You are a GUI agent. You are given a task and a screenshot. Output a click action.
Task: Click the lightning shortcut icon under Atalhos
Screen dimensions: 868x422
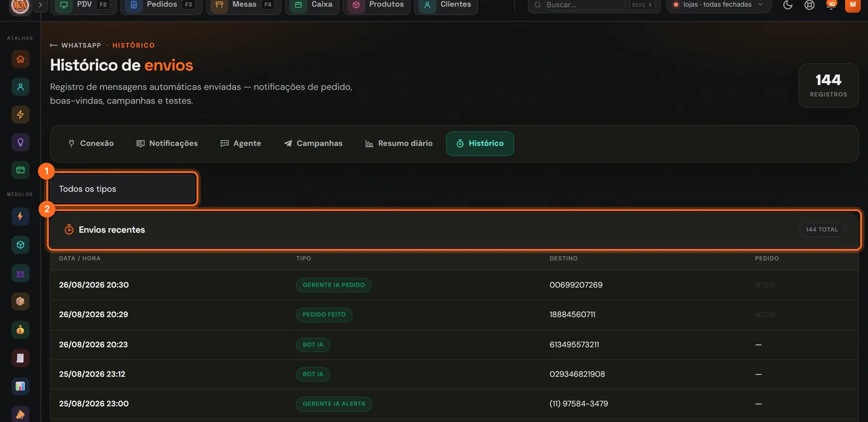(20, 114)
